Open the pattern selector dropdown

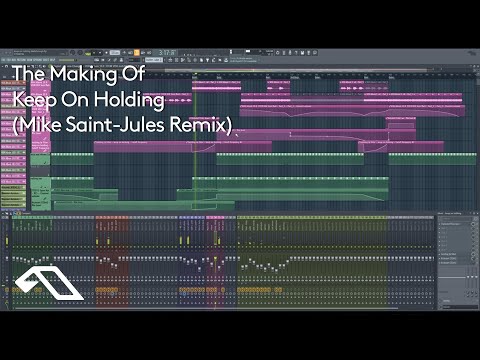[154, 60]
